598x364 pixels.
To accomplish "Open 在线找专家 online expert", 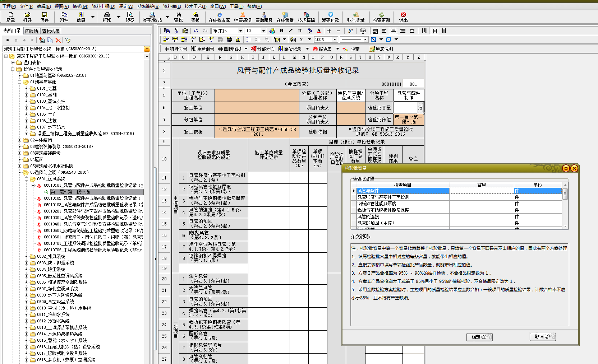I will point(219,17).
